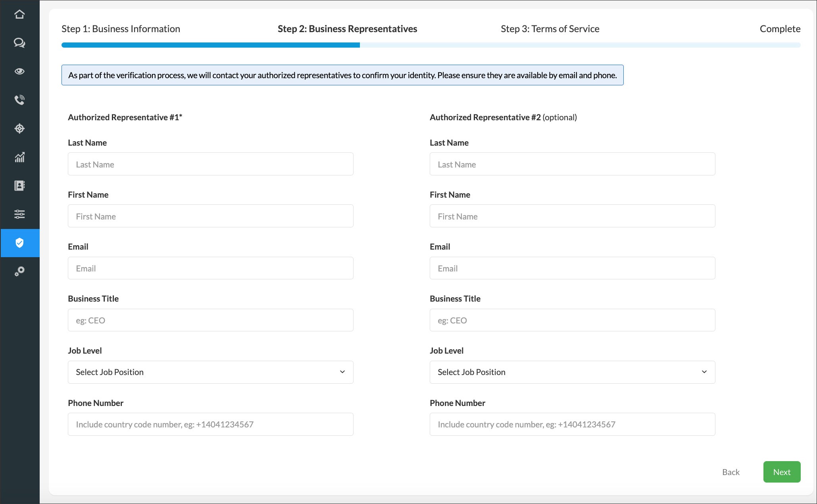
Task: Click the home icon in sidebar
Action: click(x=19, y=14)
